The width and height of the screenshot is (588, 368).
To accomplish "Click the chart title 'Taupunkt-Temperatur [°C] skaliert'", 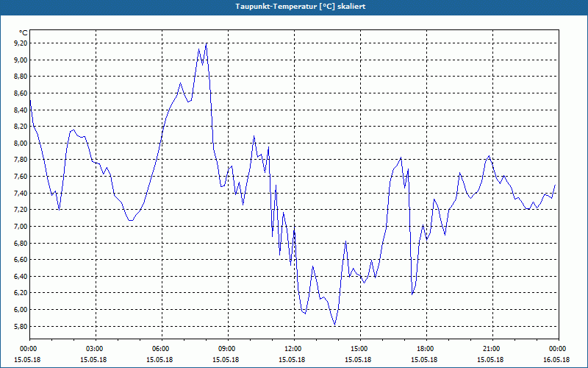I will tap(301, 7).
